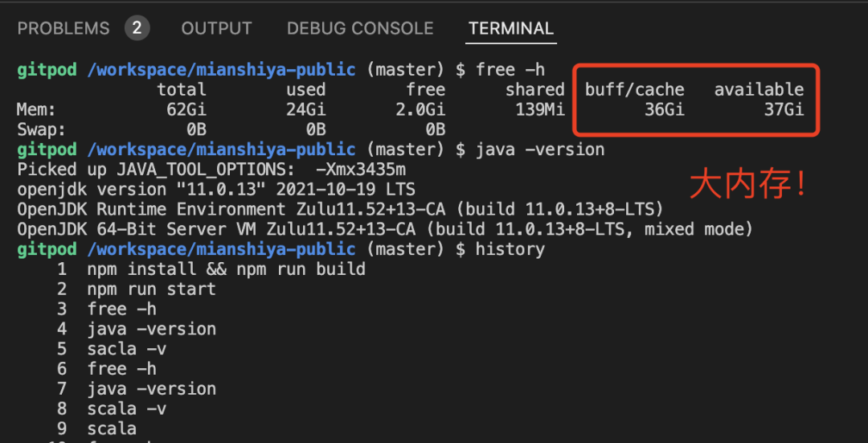Click the misspelled sacla -v history entry

[x=126, y=349]
